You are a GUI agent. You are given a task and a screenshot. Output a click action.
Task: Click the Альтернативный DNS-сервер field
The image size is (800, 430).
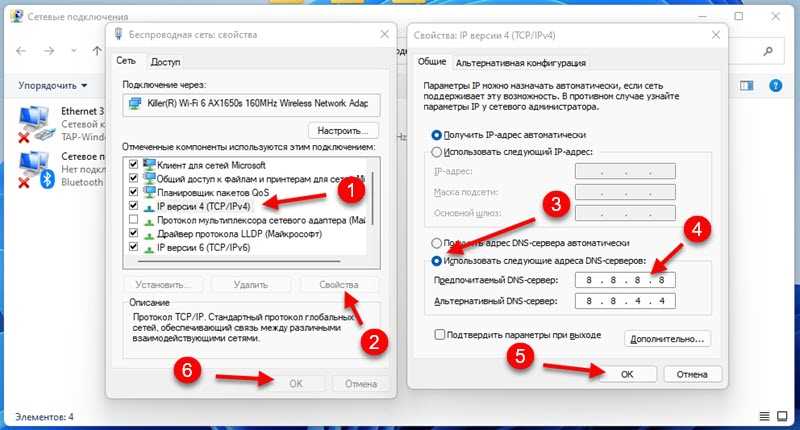click(625, 301)
